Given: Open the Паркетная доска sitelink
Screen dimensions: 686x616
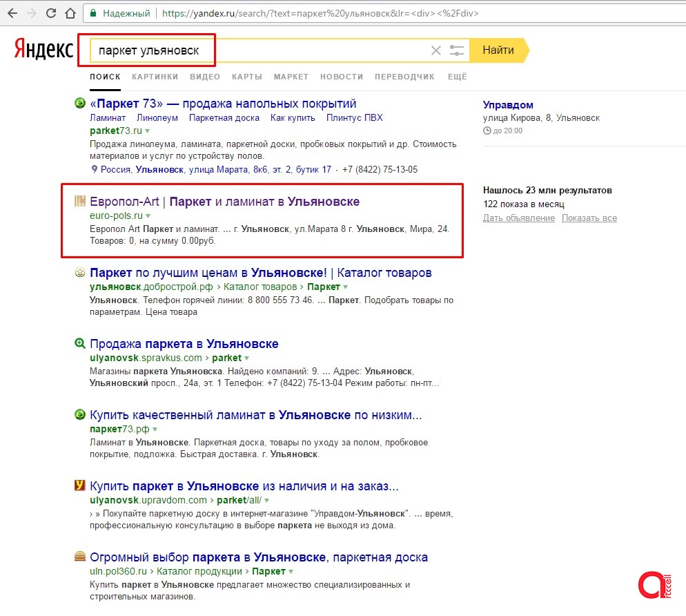Looking at the screenshot, I should [224, 118].
